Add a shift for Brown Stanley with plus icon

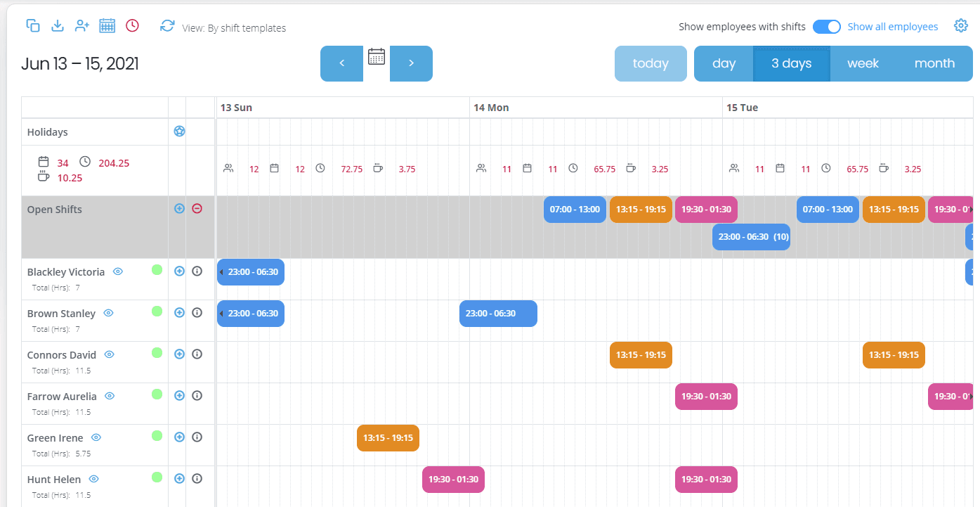[179, 313]
